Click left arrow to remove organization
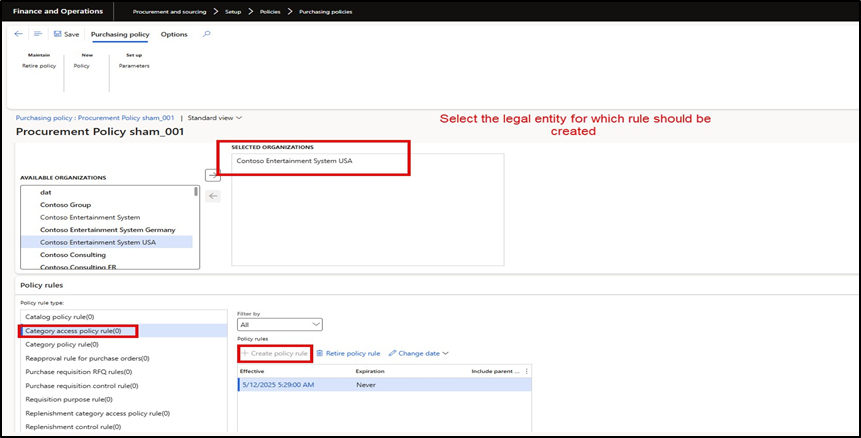The width and height of the screenshot is (861, 438). coord(213,195)
